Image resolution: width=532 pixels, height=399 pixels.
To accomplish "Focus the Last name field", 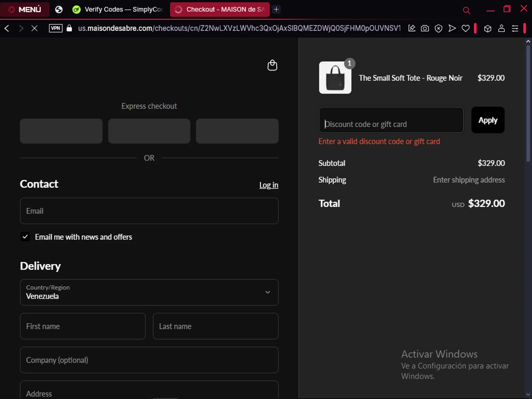I will click(x=216, y=326).
